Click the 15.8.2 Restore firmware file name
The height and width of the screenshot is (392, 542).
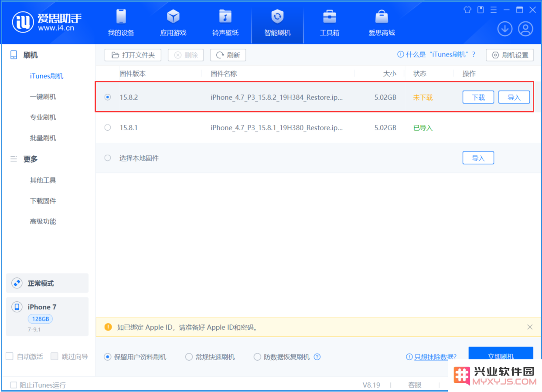click(x=277, y=97)
